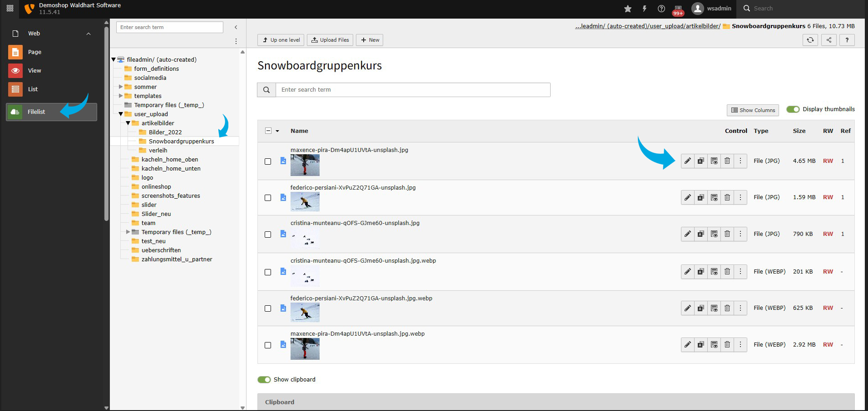
Task: Open the application modules grid icon
Action: coord(10,8)
